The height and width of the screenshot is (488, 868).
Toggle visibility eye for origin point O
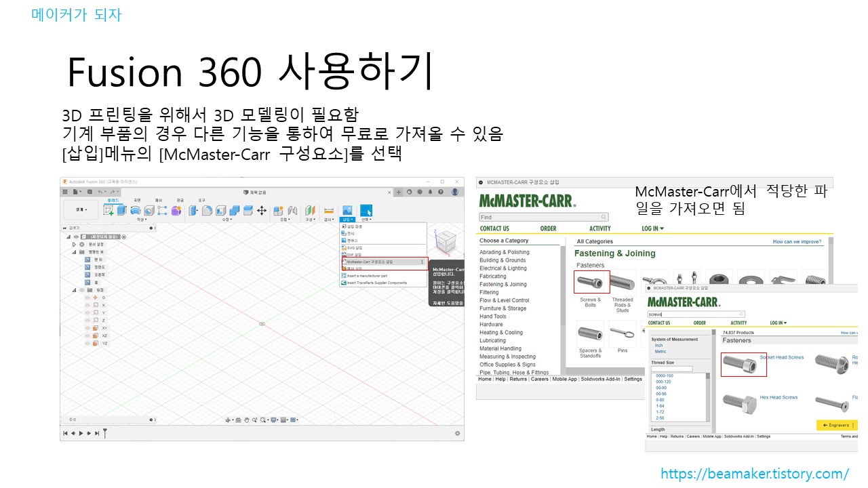click(x=87, y=298)
